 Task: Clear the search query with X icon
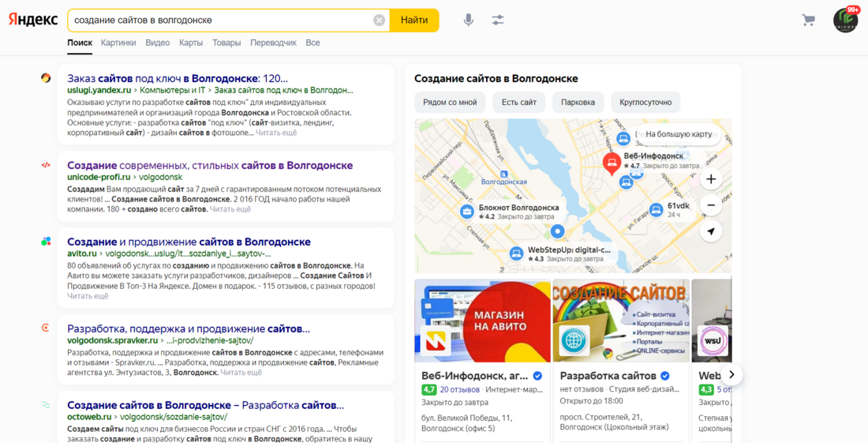(380, 21)
